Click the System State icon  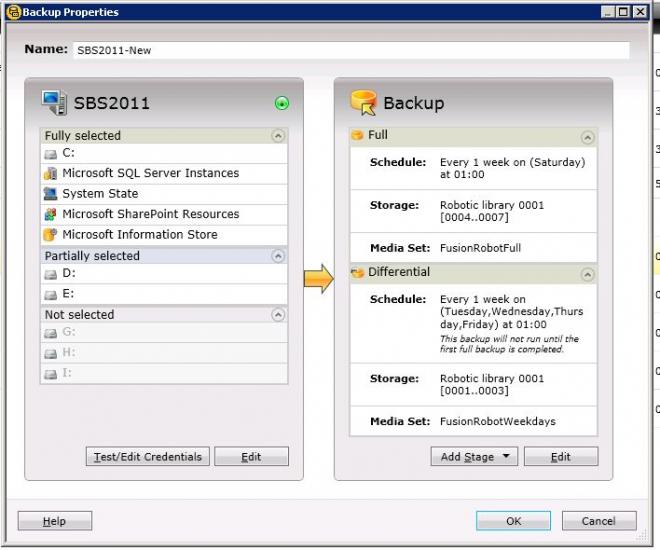51,194
